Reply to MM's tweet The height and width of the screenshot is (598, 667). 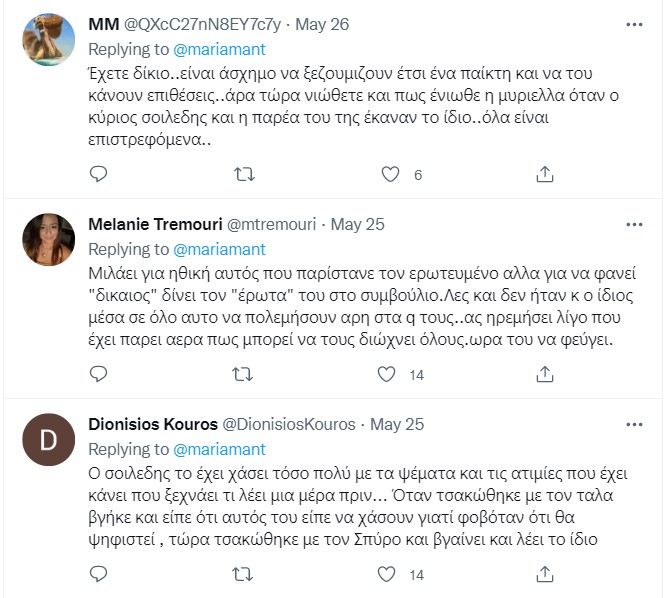(98, 175)
